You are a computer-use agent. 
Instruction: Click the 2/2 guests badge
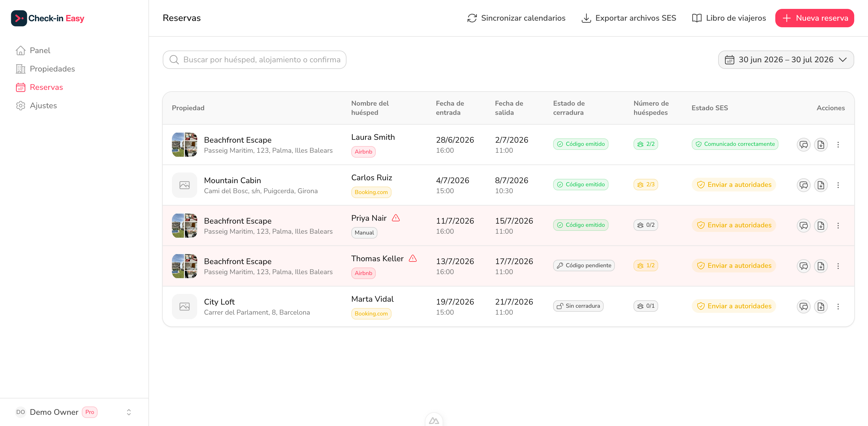pos(646,144)
